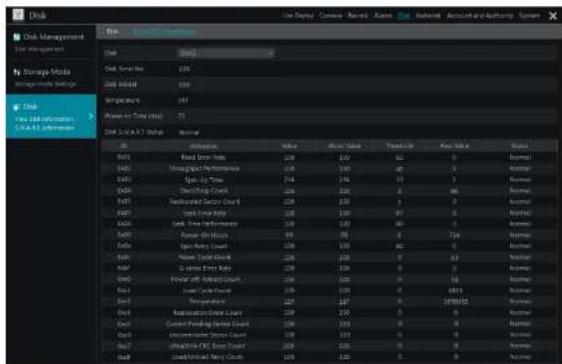Image resolution: width=562 pixels, height=364 pixels.
Task: Click the Power-on Time (day) label
Action: pyautogui.click(x=134, y=116)
